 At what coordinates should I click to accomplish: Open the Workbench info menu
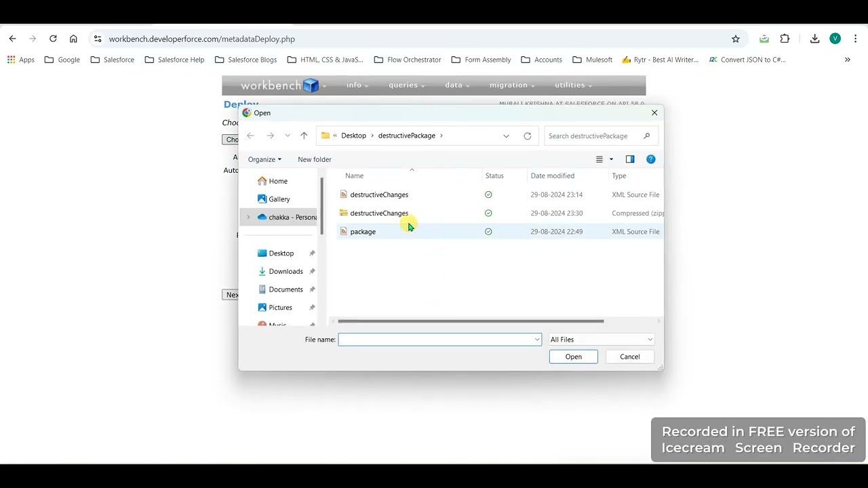click(357, 85)
